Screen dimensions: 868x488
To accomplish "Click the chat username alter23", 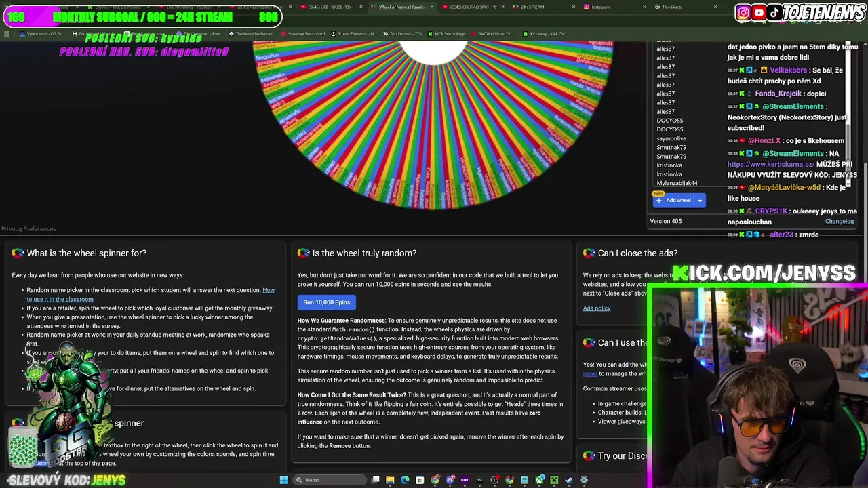I will (780, 235).
